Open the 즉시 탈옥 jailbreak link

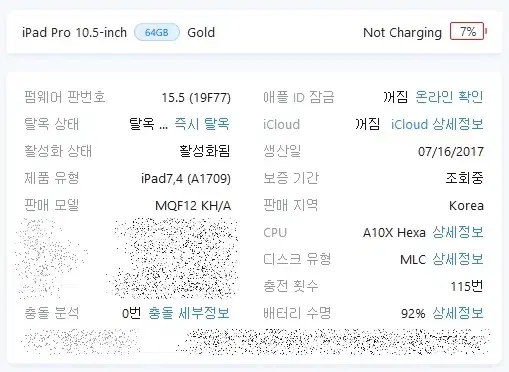click(202, 124)
